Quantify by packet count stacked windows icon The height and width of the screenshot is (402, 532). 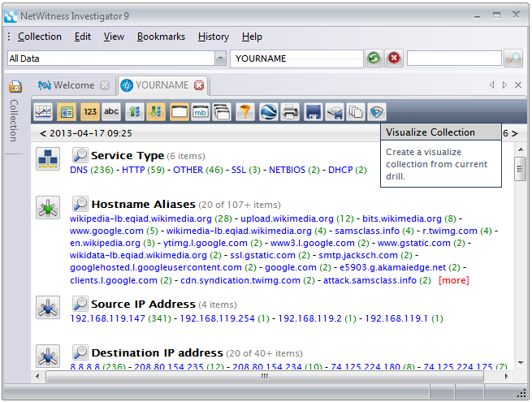[x=222, y=112]
